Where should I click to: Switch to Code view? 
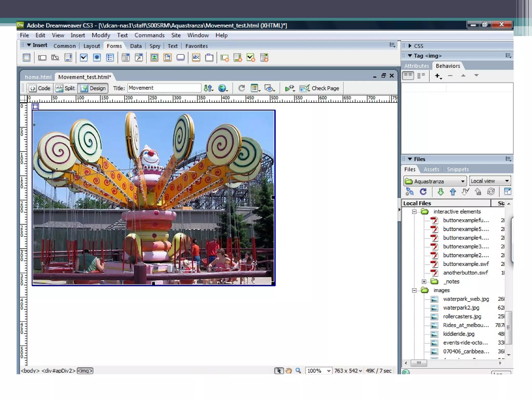point(40,88)
